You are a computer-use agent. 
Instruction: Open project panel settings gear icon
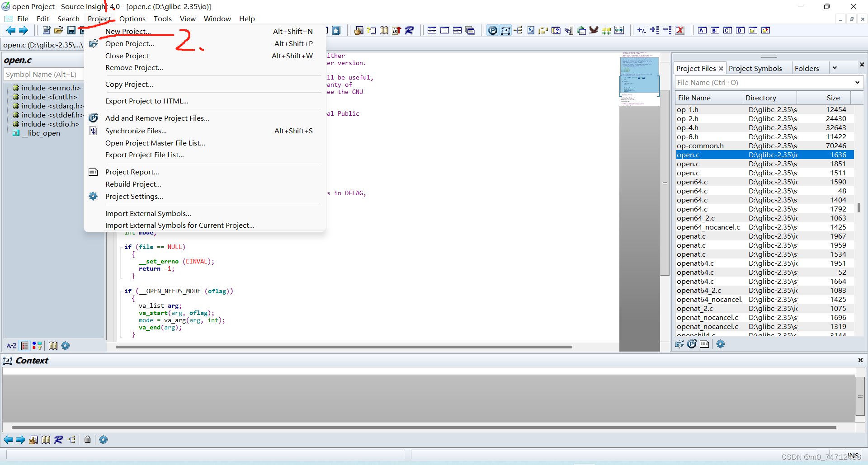point(721,344)
